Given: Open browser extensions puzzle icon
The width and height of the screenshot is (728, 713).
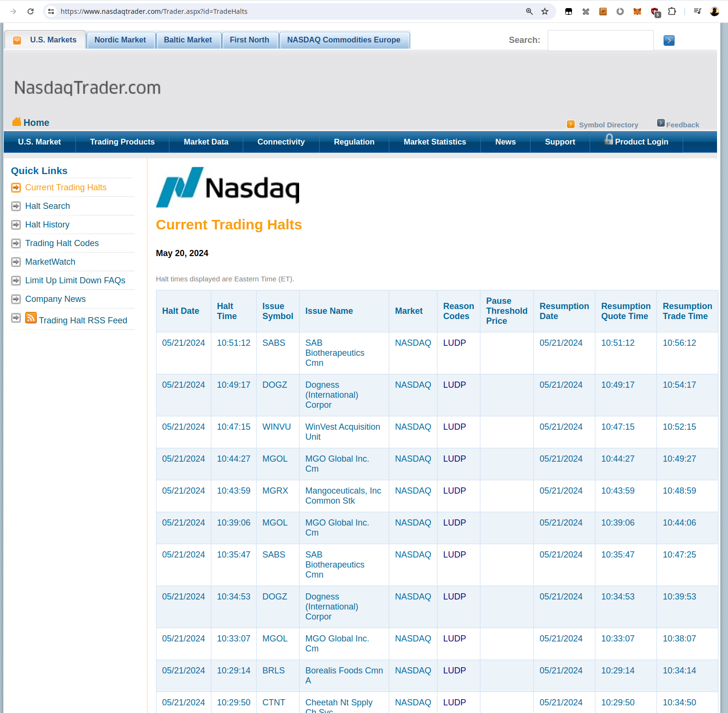Looking at the screenshot, I should click(672, 11).
